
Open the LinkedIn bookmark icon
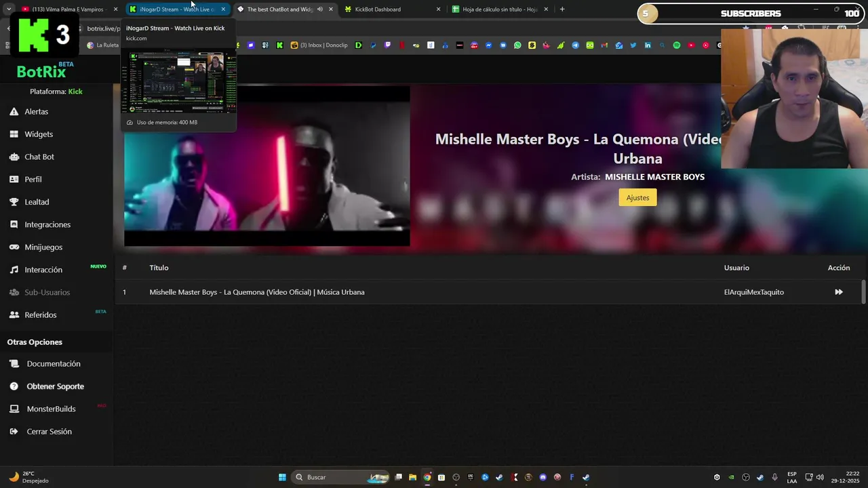click(648, 45)
